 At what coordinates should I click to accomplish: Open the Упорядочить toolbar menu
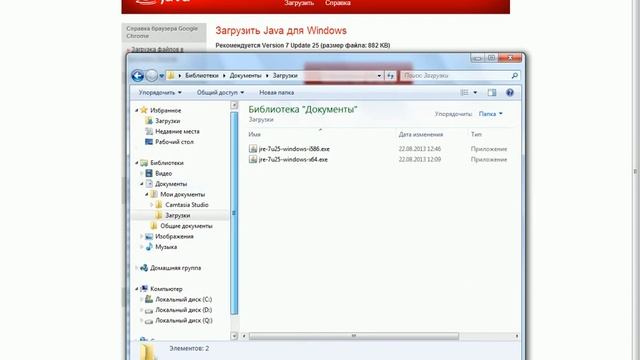(x=160, y=93)
